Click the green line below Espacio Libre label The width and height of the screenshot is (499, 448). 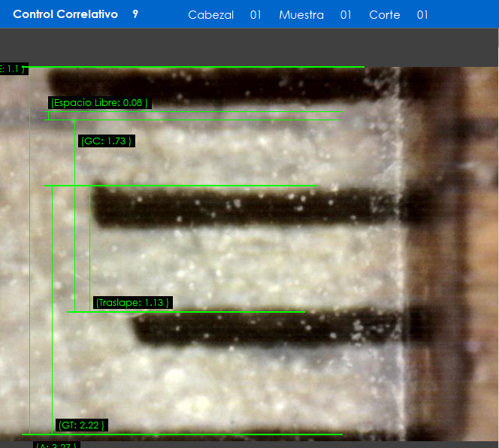(x=194, y=112)
